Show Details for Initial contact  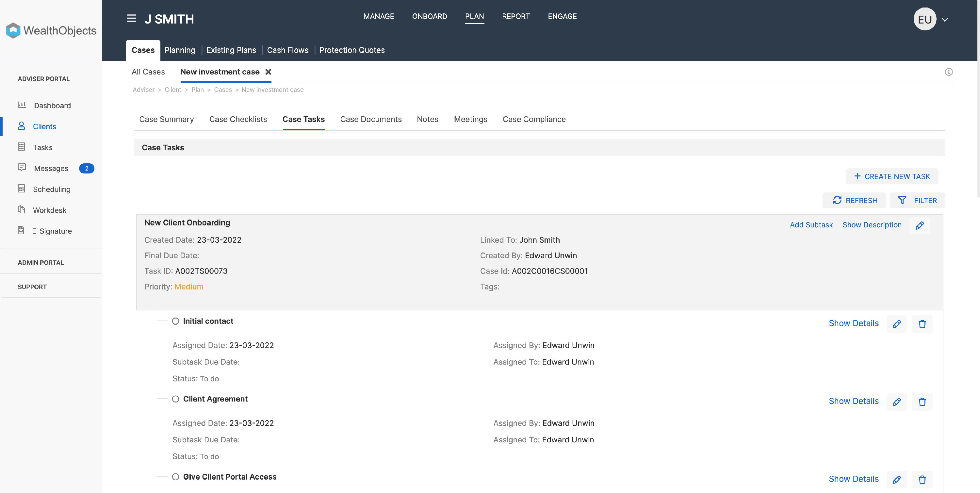click(853, 323)
